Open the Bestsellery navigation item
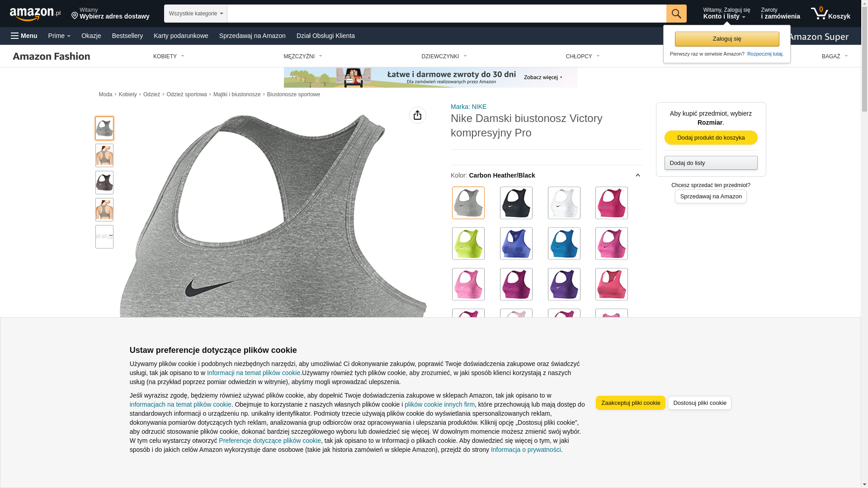Image resolution: width=868 pixels, height=488 pixels. [127, 36]
